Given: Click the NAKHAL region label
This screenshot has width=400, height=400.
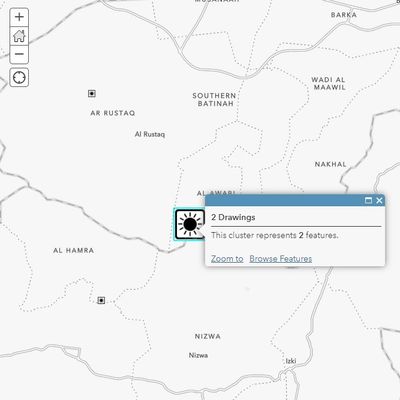Looking at the screenshot, I should 331,164.
